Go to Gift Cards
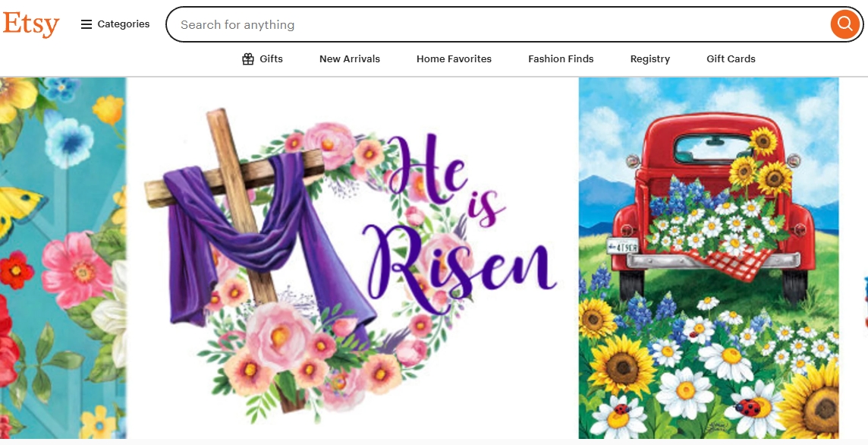Image resolution: width=868 pixels, height=445 pixels. pyautogui.click(x=731, y=58)
